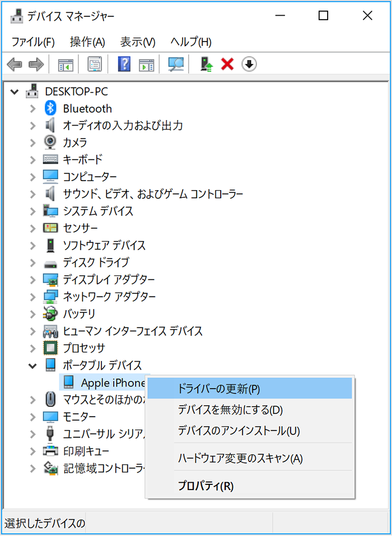Collapse the DESKTOP-PC root node
This screenshot has width=392, height=536.
[x=15, y=92]
